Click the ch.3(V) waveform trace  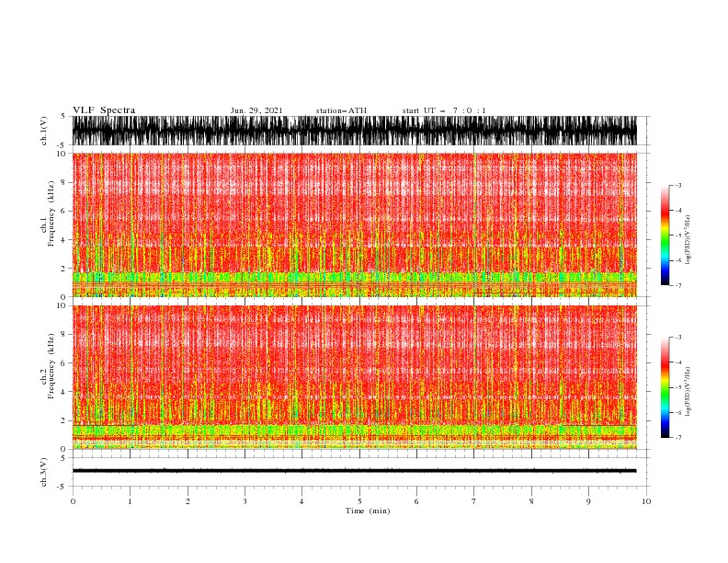point(355,471)
